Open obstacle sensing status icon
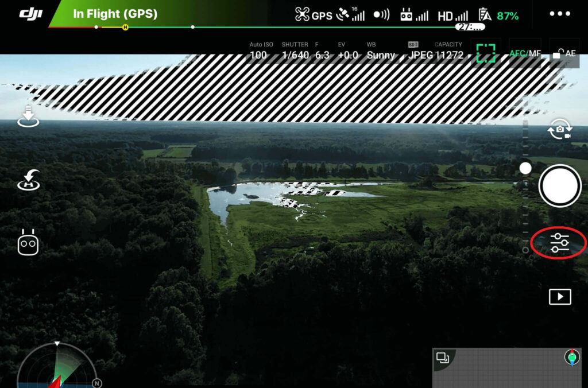This screenshot has height=388, width=588. click(381, 14)
